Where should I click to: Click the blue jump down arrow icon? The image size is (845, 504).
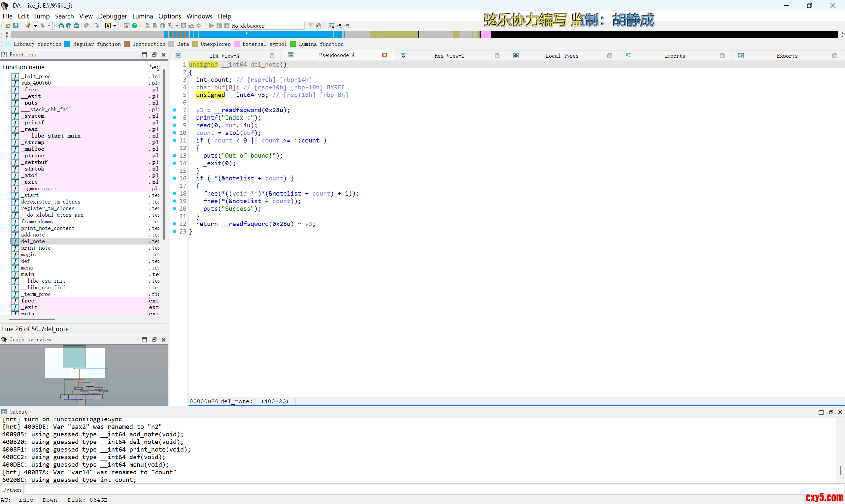tap(97, 26)
